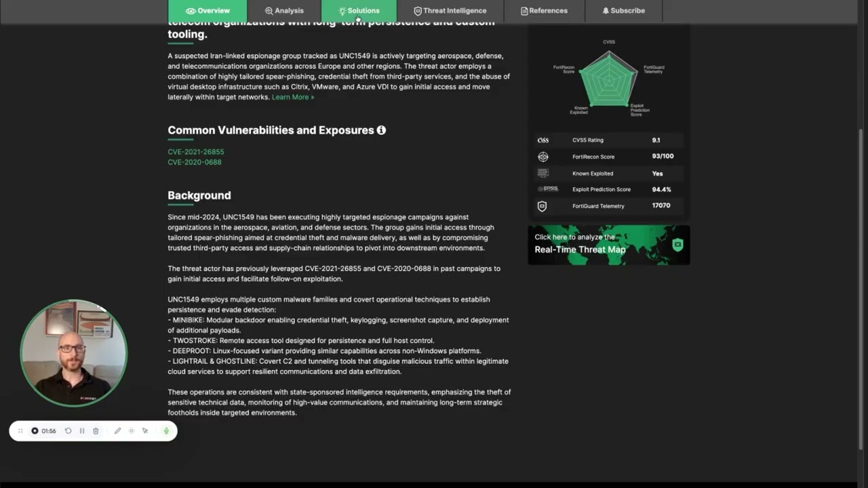Click the recording timer 01:56
The height and width of the screenshot is (488, 868).
[x=49, y=431]
